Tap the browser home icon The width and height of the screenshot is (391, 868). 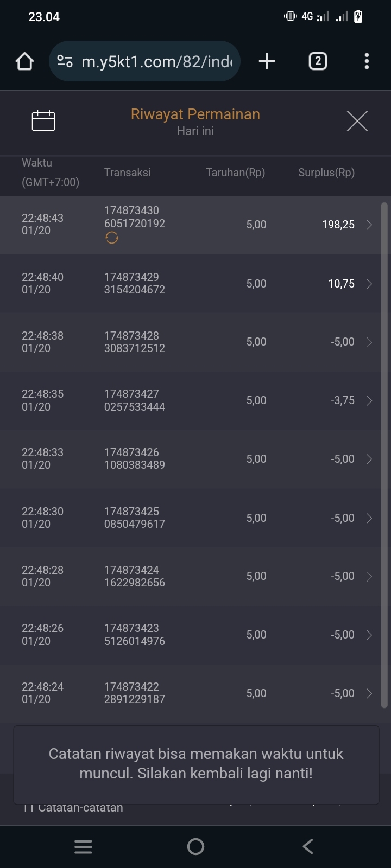tap(24, 61)
